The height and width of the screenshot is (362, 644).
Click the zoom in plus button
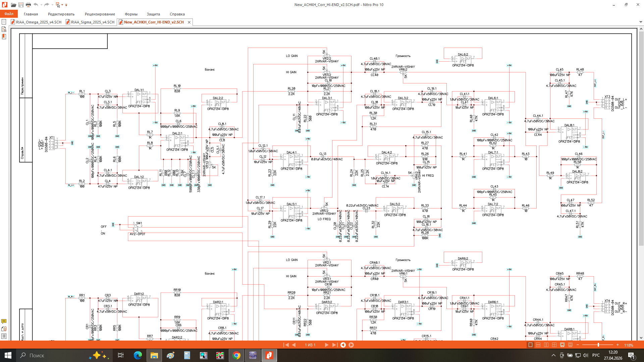point(618,345)
